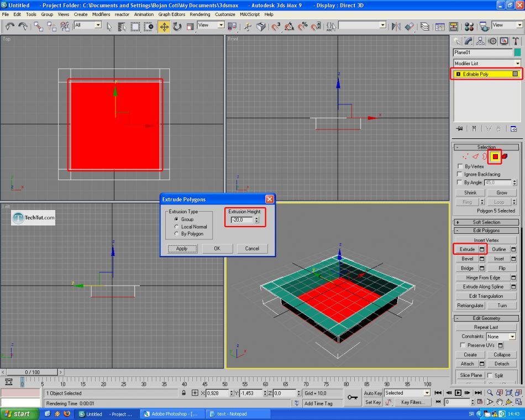The height and width of the screenshot is (420, 525).
Task: Open the Layer Manager icon
Action: [425, 27]
